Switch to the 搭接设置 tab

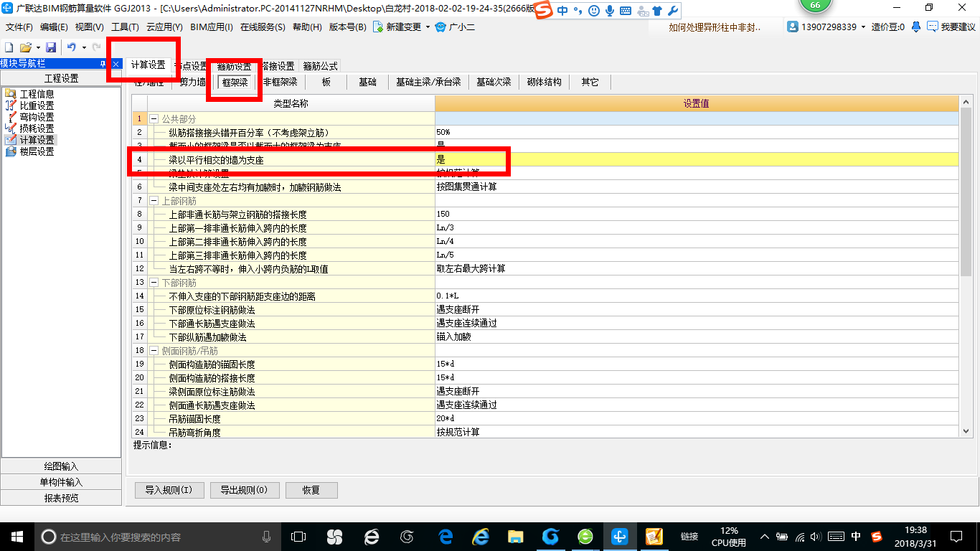coord(278,66)
